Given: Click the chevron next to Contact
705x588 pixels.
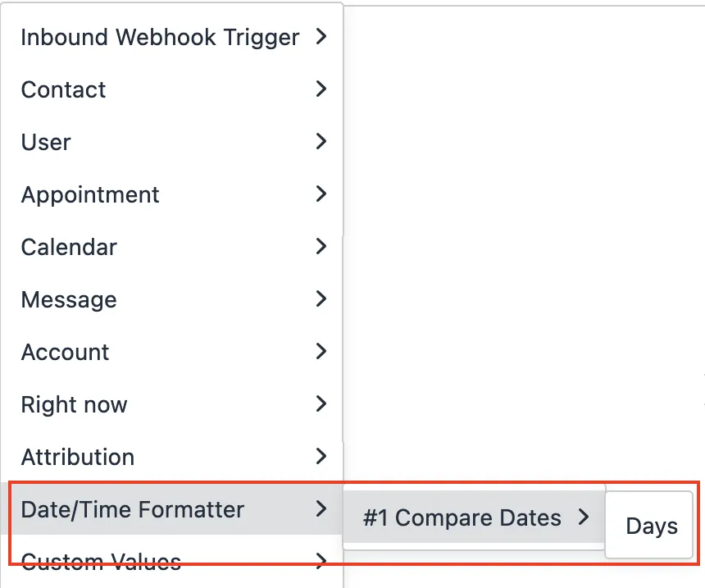Looking at the screenshot, I should 321,89.
